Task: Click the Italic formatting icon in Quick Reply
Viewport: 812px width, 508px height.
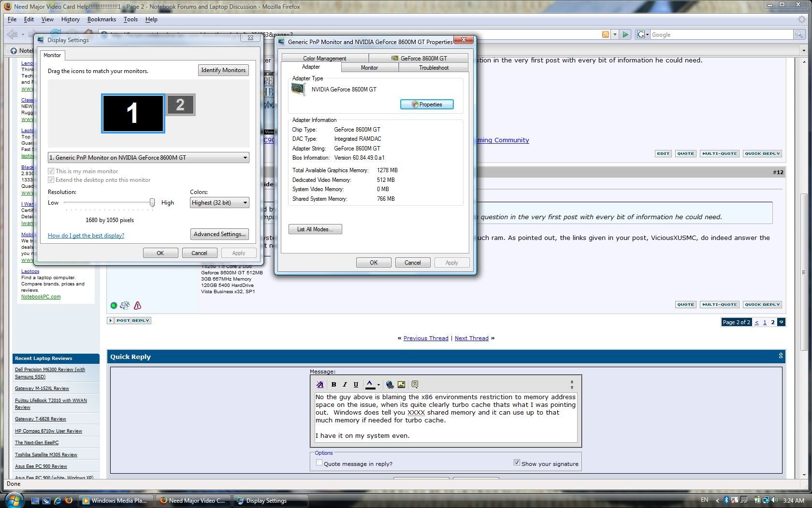Action: [345, 385]
